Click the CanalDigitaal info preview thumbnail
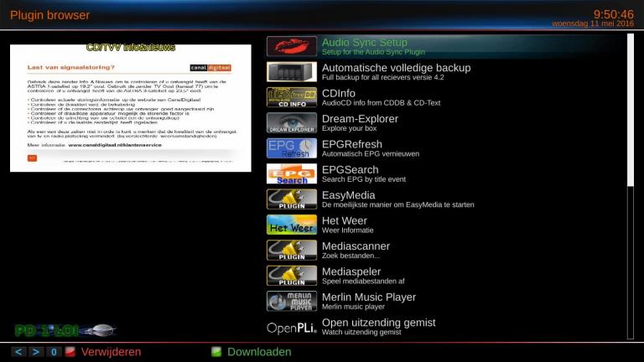 (x=130, y=107)
